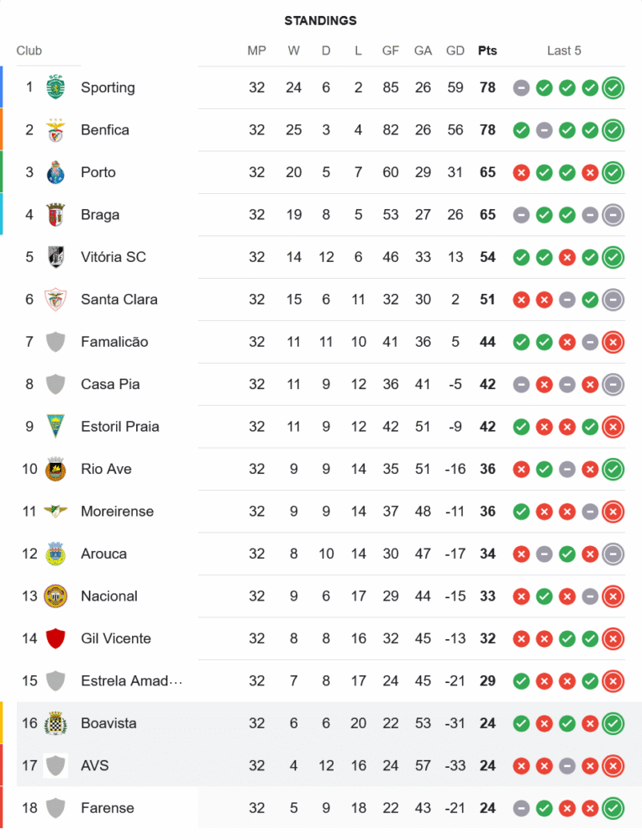Sort standings by the Pts column header
This screenshot has height=840, width=642.
point(487,50)
